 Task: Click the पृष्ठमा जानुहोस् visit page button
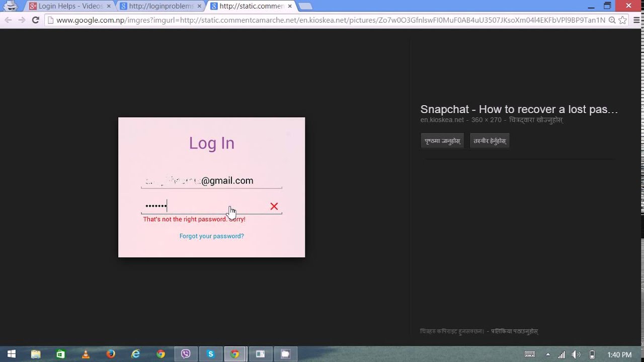[442, 141]
